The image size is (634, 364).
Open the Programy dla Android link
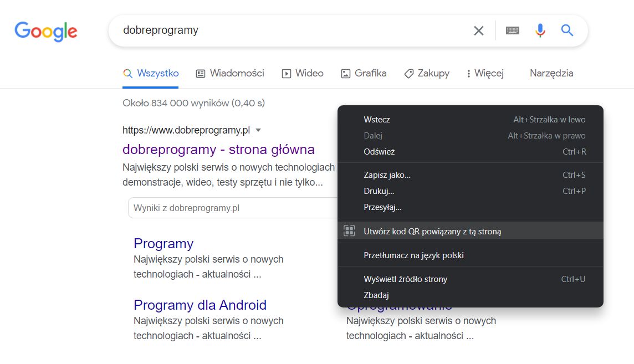click(x=200, y=305)
